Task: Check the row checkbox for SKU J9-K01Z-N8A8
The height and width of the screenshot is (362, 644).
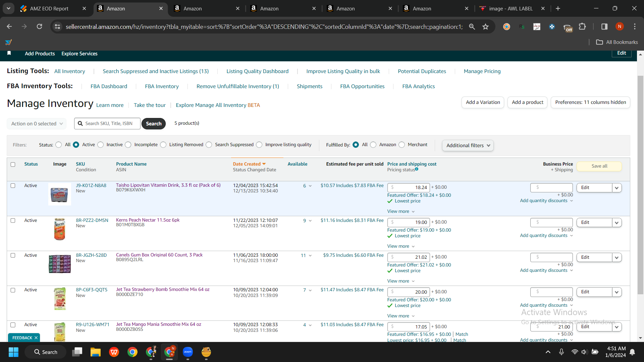Action: tap(13, 186)
